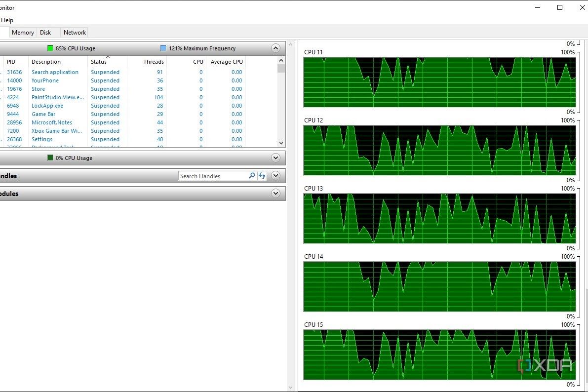Click the refresh icon beside Search Handles
This screenshot has width=588, height=392.
tap(262, 176)
